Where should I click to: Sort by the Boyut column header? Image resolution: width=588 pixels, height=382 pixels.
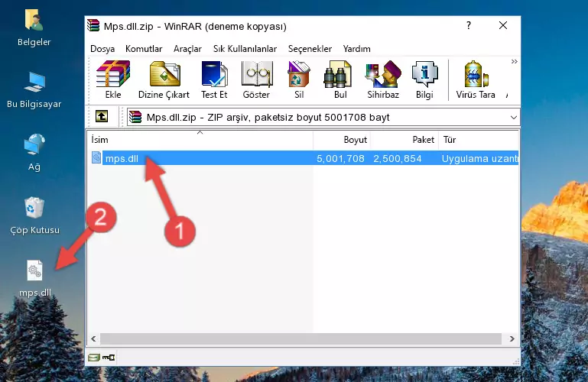pos(342,140)
